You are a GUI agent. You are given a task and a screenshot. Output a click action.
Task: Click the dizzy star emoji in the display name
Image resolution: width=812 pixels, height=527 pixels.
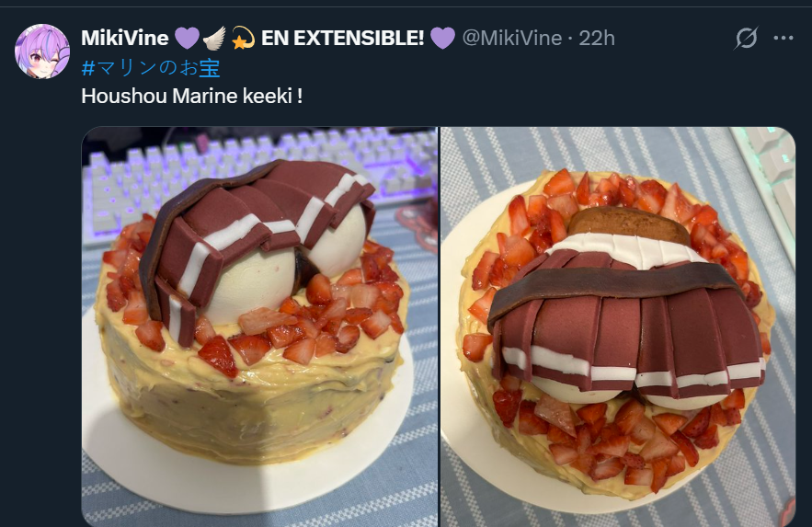tap(243, 38)
